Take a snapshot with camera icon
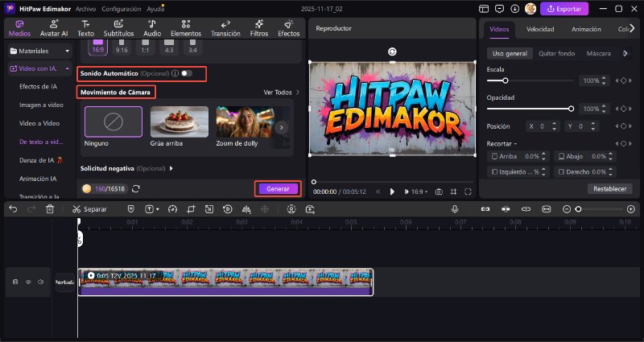The image size is (644, 342). (x=439, y=192)
